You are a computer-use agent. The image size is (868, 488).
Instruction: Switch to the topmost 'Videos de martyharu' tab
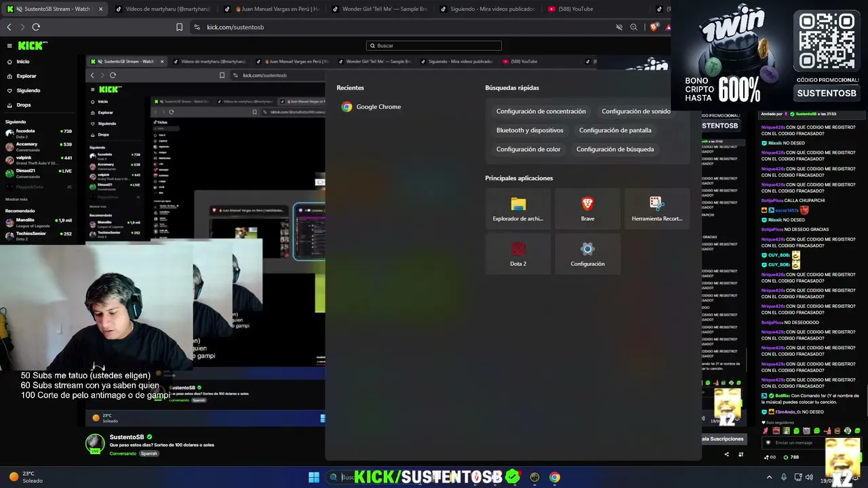(163, 9)
